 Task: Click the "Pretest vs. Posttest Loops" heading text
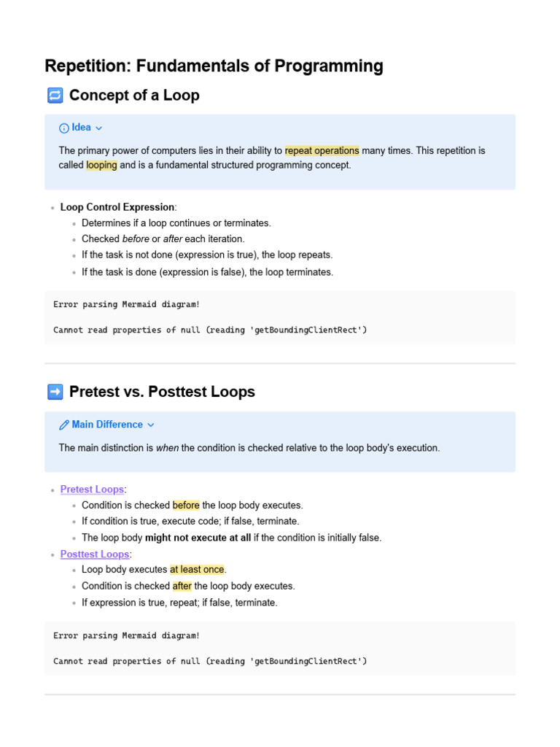pos(162,392)
